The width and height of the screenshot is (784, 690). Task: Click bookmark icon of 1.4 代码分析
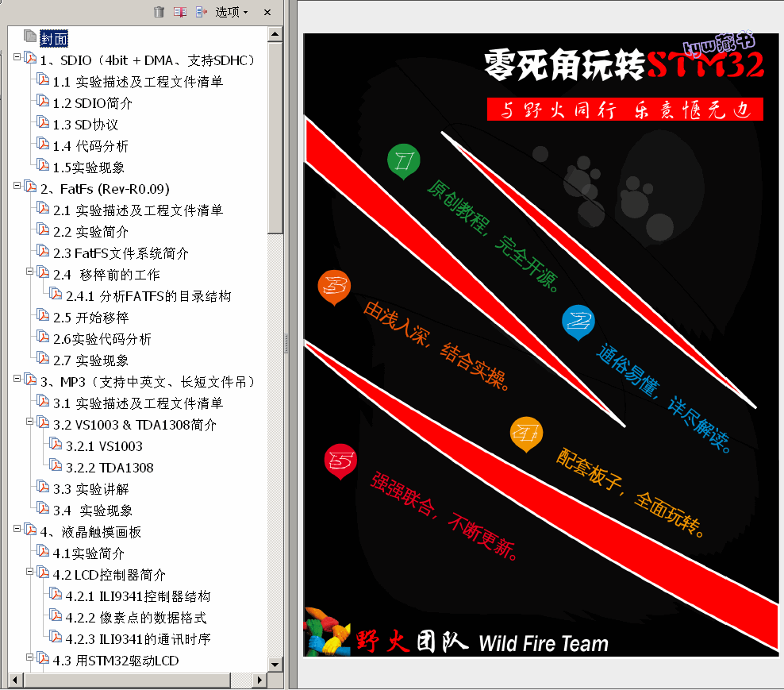44,144
